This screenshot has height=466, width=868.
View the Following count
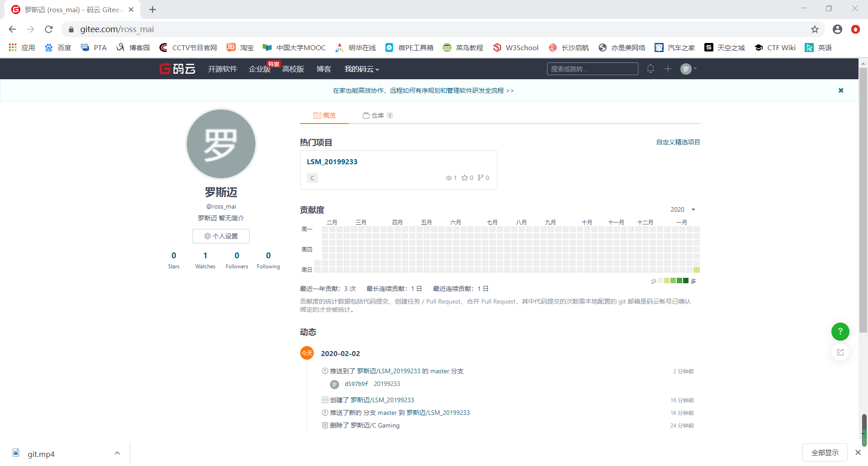[269, 260]
